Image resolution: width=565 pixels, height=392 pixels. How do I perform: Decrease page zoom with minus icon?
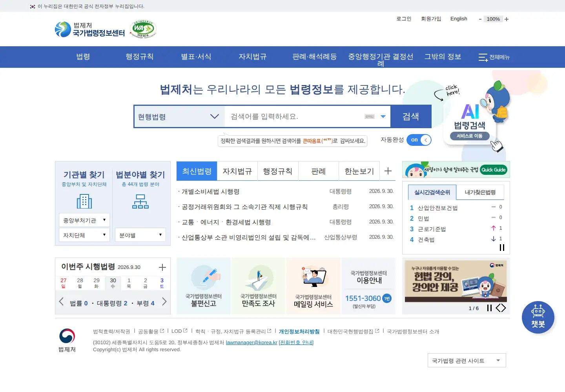[480, 19]
